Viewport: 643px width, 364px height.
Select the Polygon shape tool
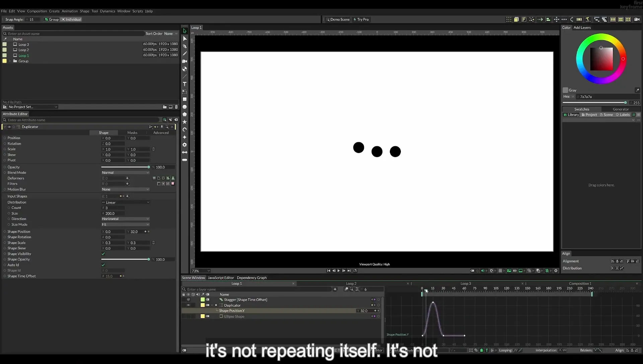click(x=185, y=114)
